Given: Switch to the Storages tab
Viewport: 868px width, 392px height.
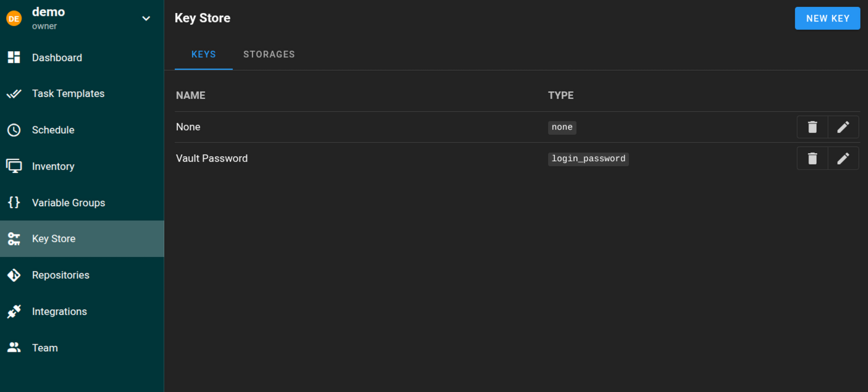Looking at the screenshot, I should pos(269,54).
